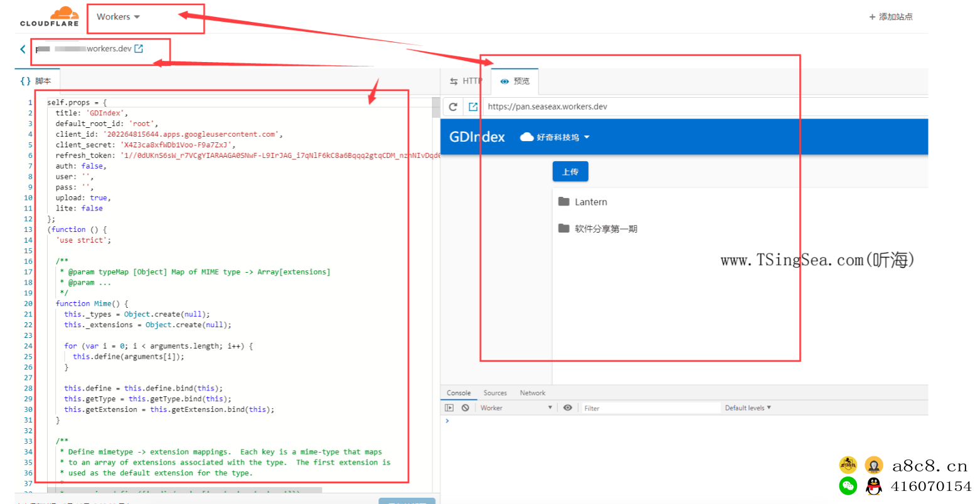This screenshot has width=980, height=504.
Task: Toggle the console sidebar icon
Action: tap(449, 407)
